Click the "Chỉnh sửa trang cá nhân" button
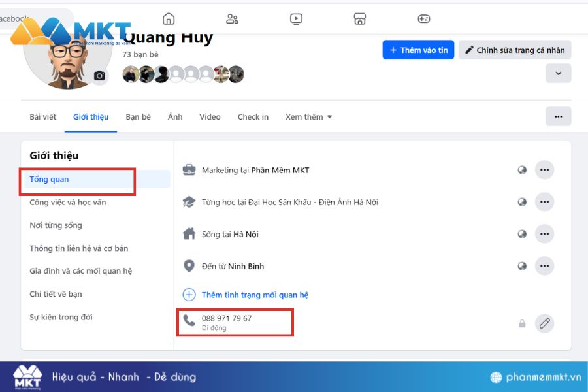 (x=515, y=50)
